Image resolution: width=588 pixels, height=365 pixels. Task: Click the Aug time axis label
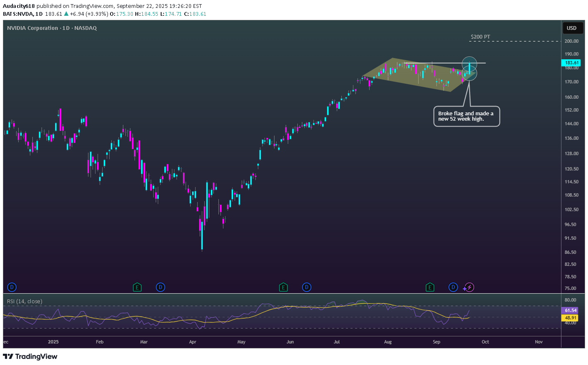(388, 342)
